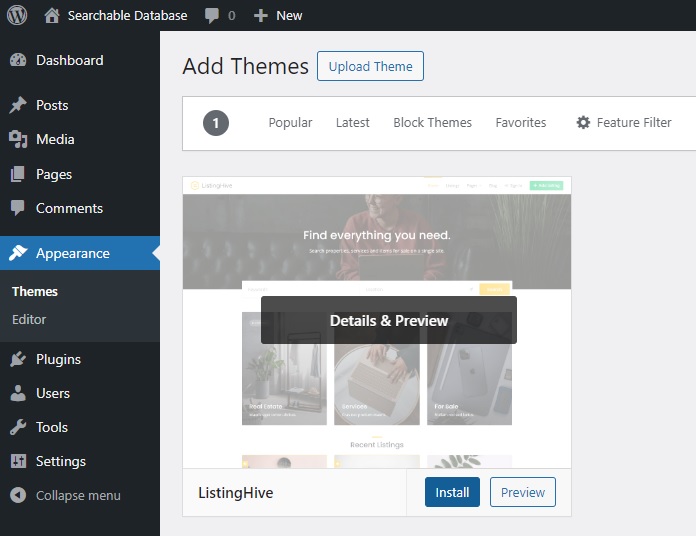Open the Settings menu in sidebar
The image size is (696, 536).
coord(60,461)
